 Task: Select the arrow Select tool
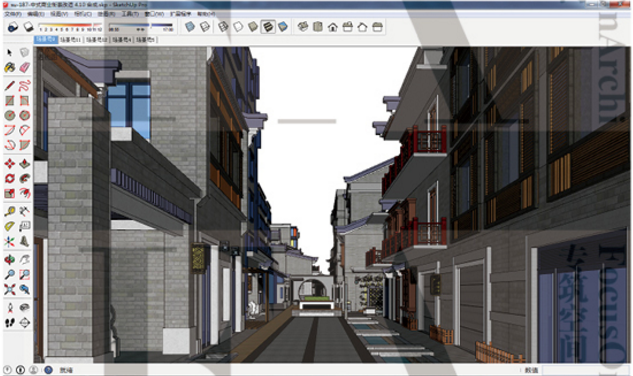click(x=10, y=53)
